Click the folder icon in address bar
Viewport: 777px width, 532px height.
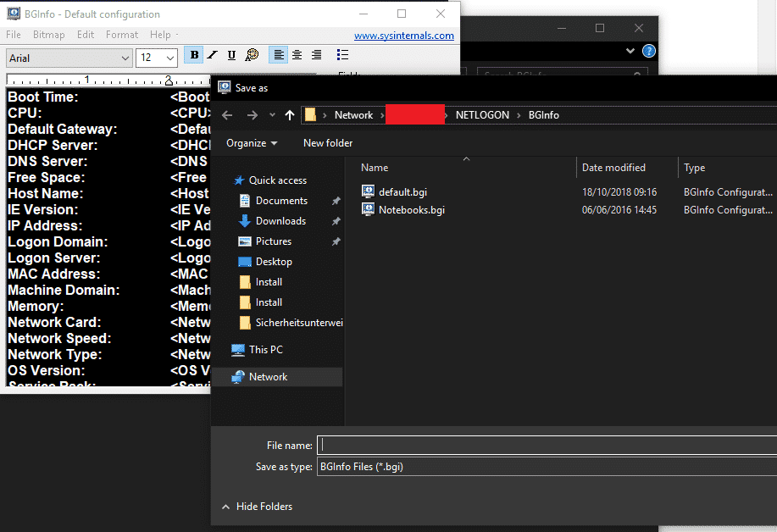pos(310,115)
